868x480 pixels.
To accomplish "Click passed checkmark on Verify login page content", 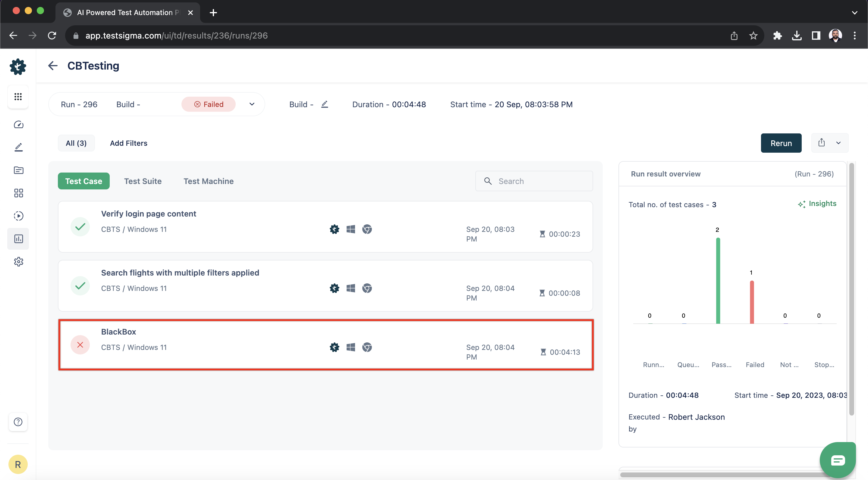I will tap(80, 226).
